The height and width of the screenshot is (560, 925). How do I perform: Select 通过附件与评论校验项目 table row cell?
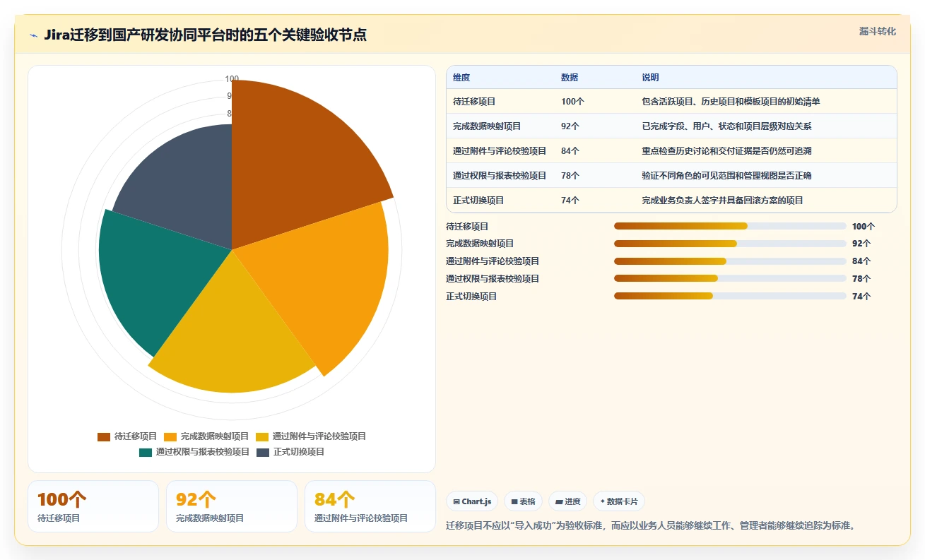(x=500, y=151)
